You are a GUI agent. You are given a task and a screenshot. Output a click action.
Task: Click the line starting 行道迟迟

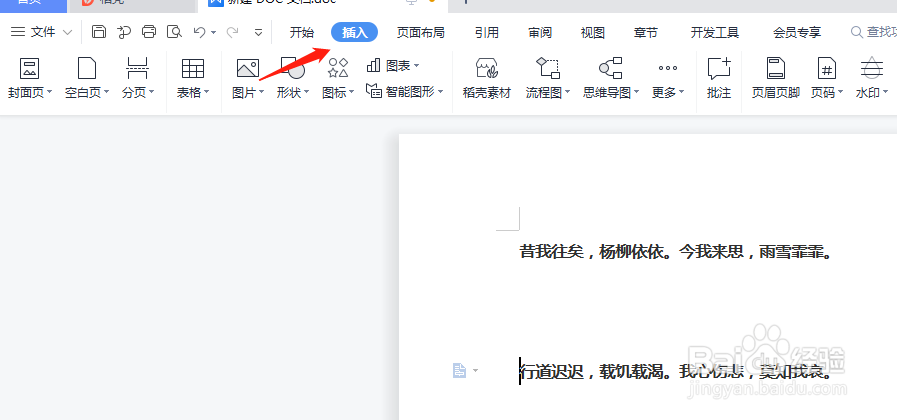pos(675,373)
